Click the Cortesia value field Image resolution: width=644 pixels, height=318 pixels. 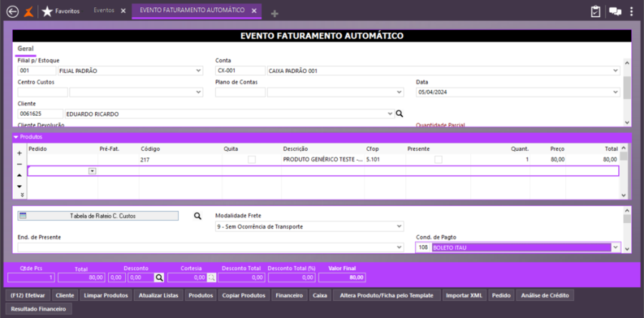(x=187, y=278)
